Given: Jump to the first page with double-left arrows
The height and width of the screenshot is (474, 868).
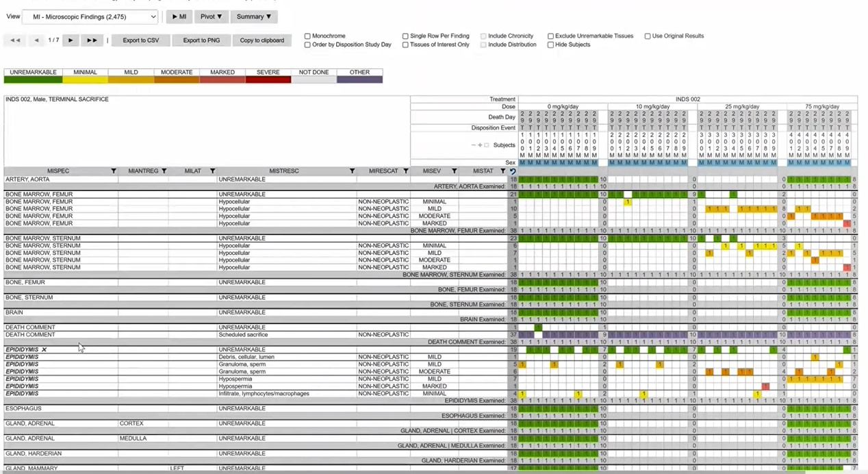Looking at the screenshot, I should point(15,40).
